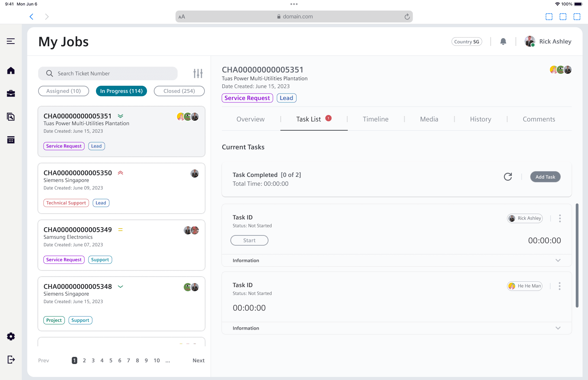This screenshot has width=588, height=380.
Task: Click He He Man assignee chip
Action: pos(525,286)
